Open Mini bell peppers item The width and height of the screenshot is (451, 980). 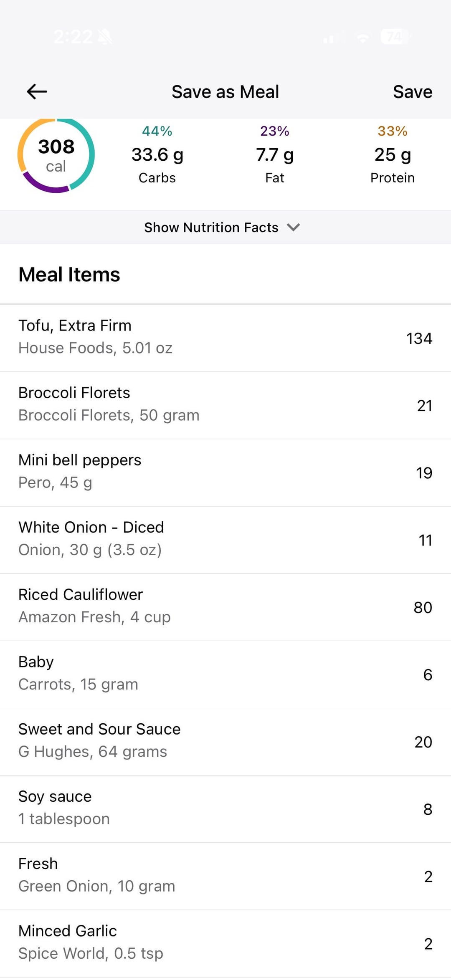(225, 472)
